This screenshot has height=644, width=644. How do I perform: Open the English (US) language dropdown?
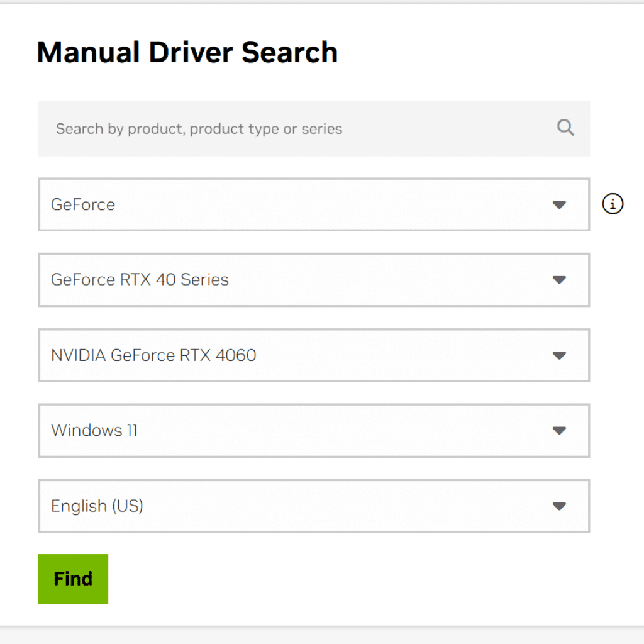314,506
